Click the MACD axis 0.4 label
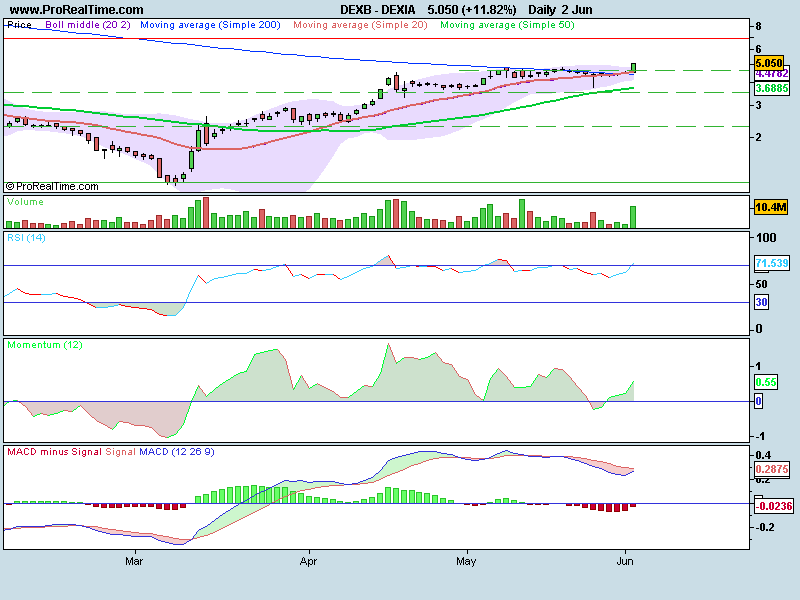Viewport: 800px width, 600px height. (x=763, y=456)
